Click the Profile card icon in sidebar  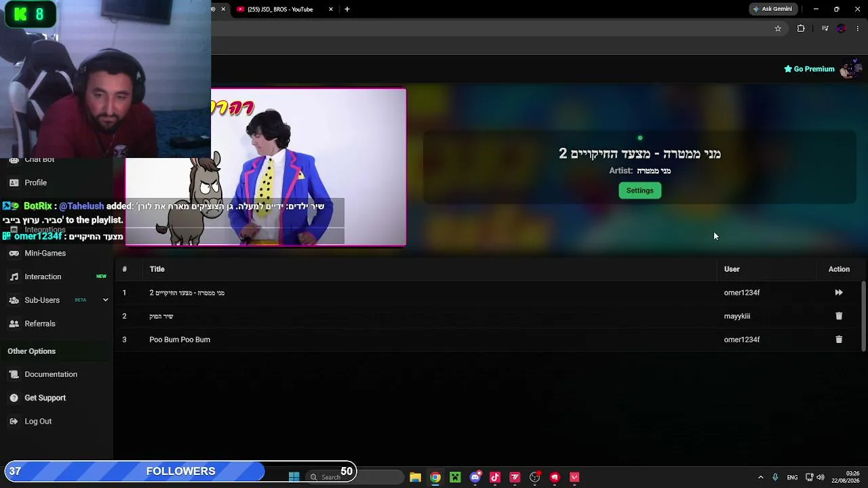point(14,183)
